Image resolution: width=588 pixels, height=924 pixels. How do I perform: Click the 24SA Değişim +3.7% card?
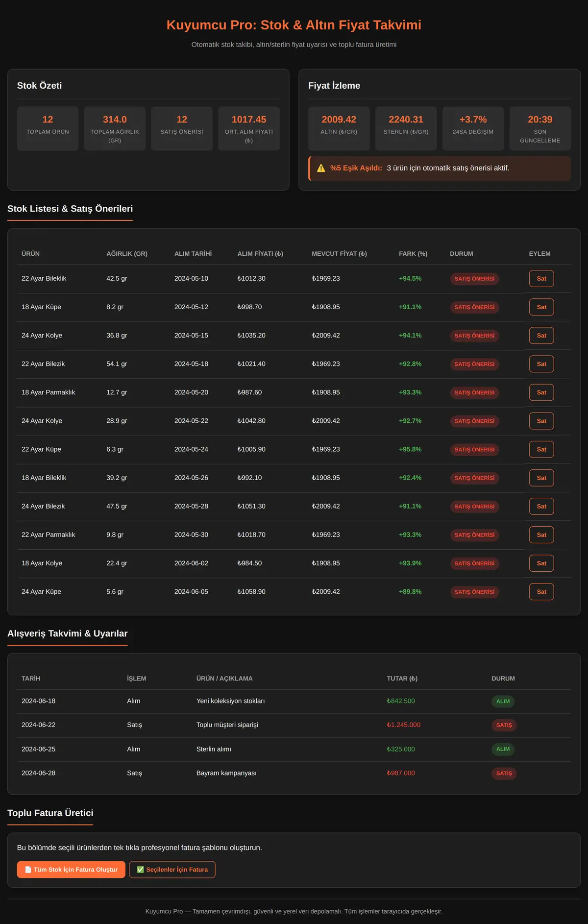pos(473,128)
